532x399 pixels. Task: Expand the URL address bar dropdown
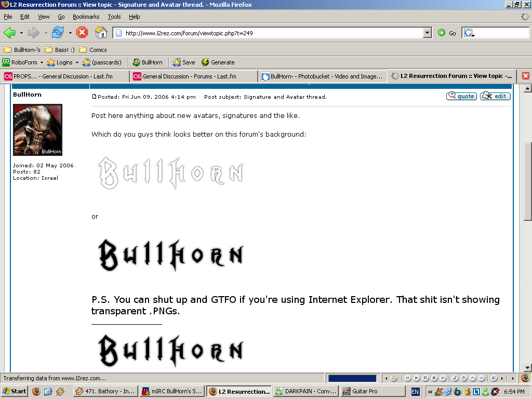coord(428,33)
